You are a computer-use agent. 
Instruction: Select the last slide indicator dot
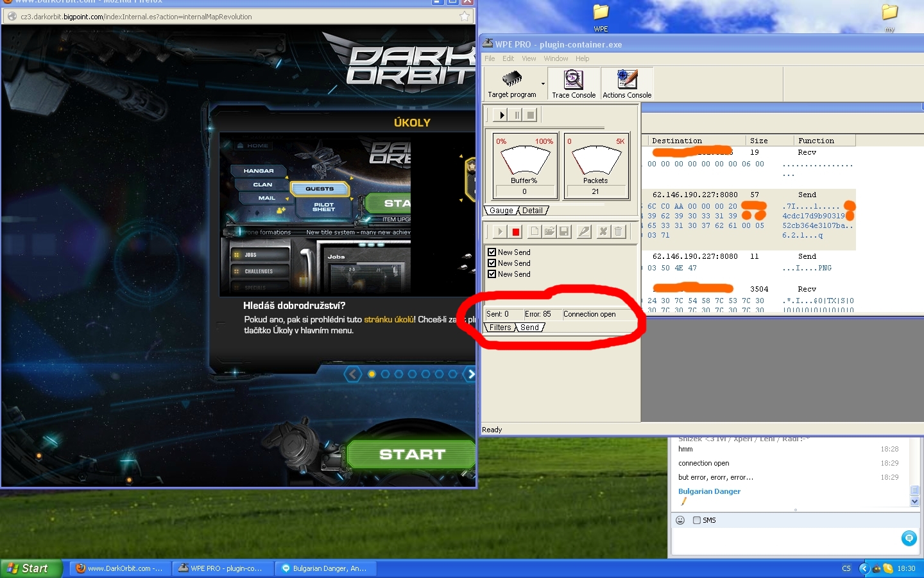click(452, 374)
